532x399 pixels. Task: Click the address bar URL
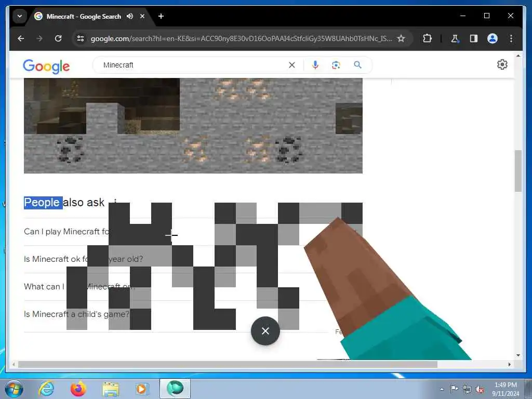241,38
